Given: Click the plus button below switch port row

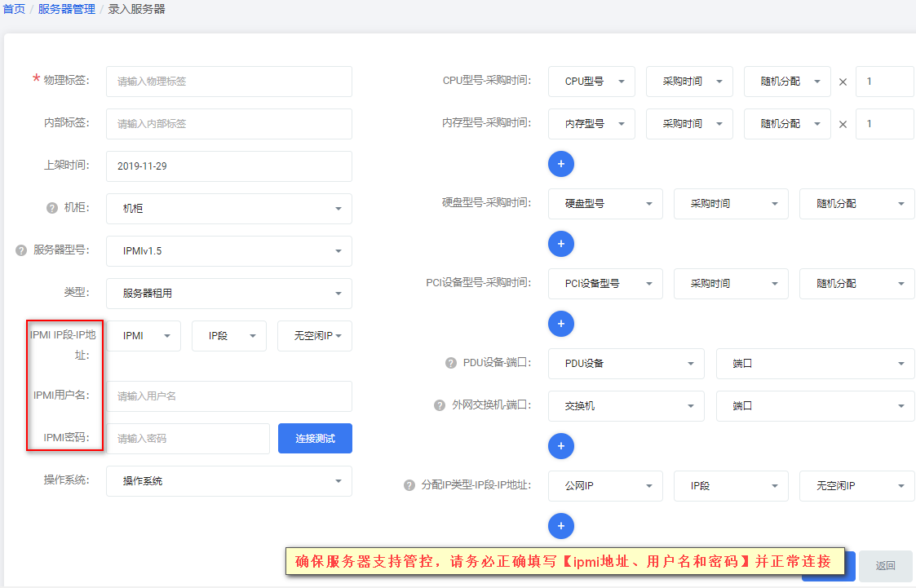Looking at the screenshot, I should (561, 446).
